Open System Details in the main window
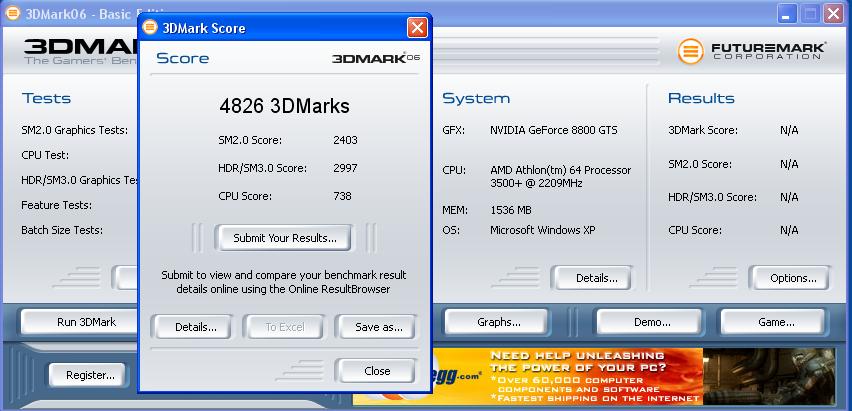The height and width of the screenshot is (411, 852). [x=592, y=278]
